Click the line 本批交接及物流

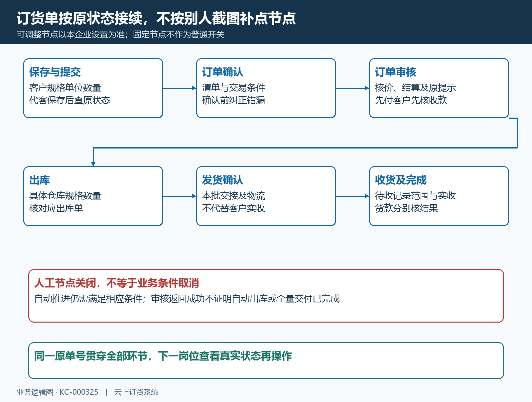(233, 196)
